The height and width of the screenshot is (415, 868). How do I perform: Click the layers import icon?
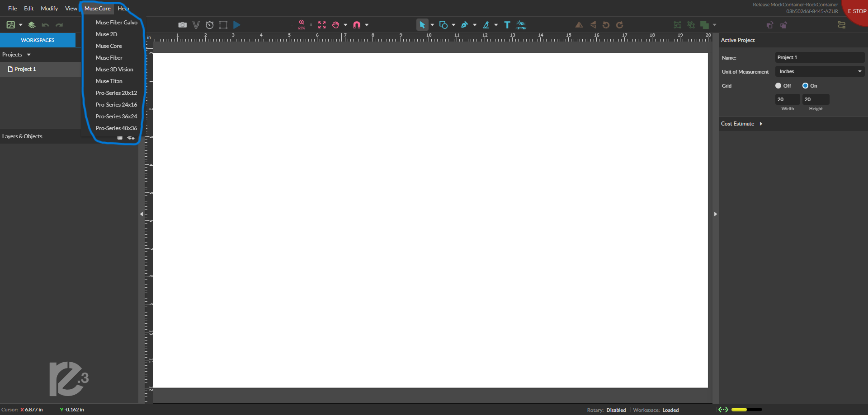pos(32,25)
